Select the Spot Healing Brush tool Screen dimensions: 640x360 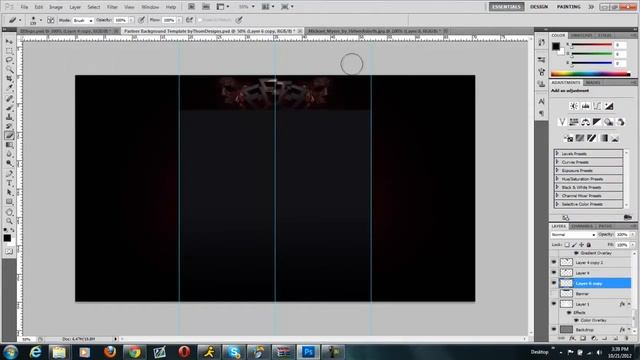tap(9, 99)
